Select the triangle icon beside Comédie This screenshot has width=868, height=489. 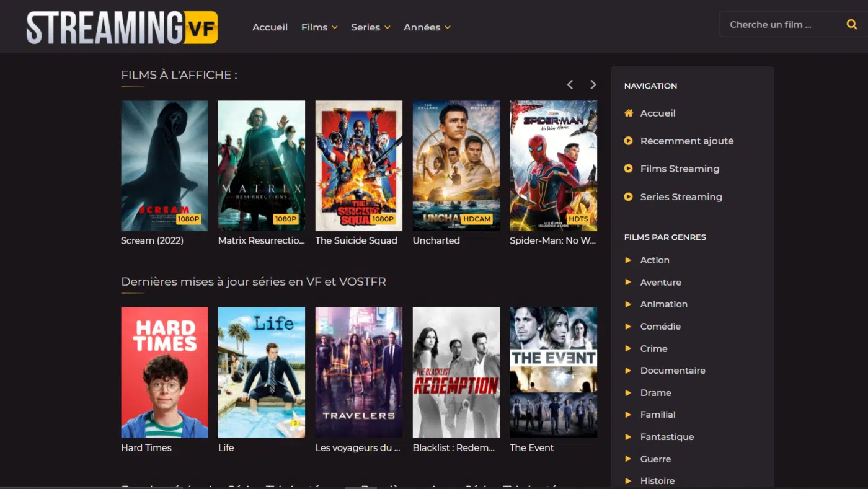click(x=628, y=327)
